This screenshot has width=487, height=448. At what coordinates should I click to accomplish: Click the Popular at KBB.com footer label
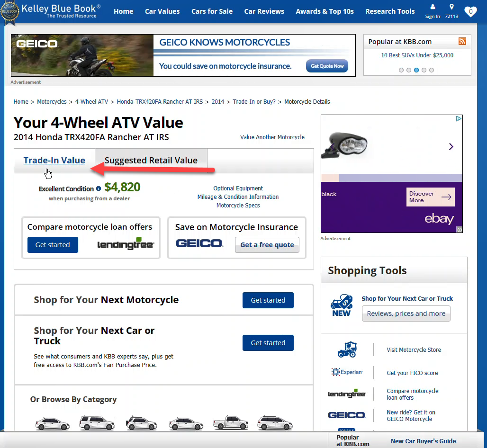click(352, 440)
